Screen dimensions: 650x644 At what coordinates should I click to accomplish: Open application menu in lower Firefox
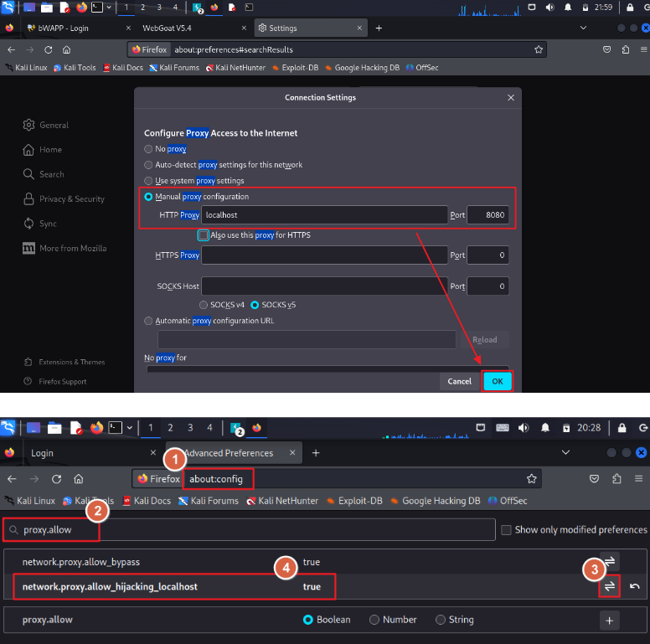click(638, 479)
